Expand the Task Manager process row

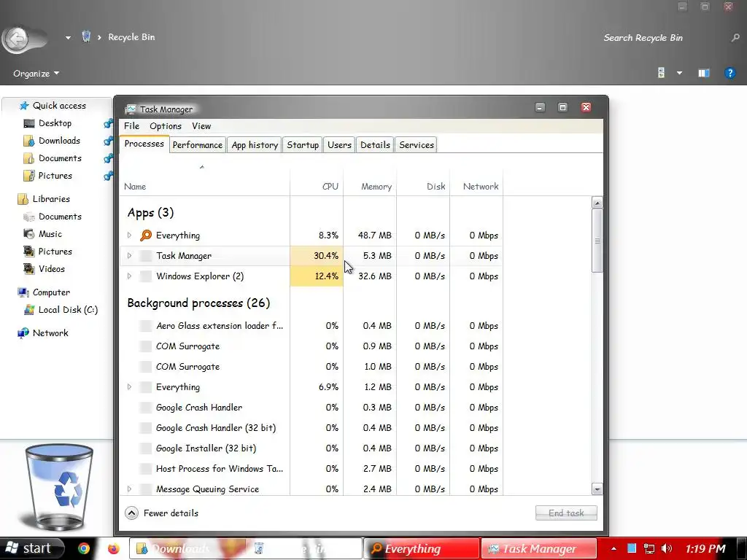tap(129, 256)
